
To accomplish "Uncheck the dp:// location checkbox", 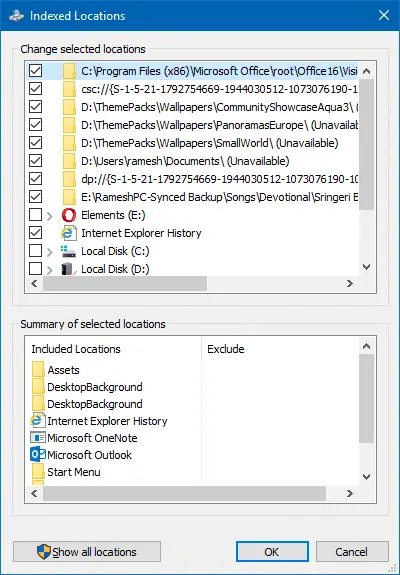I will pyautogui.click(x=36, y=179).
